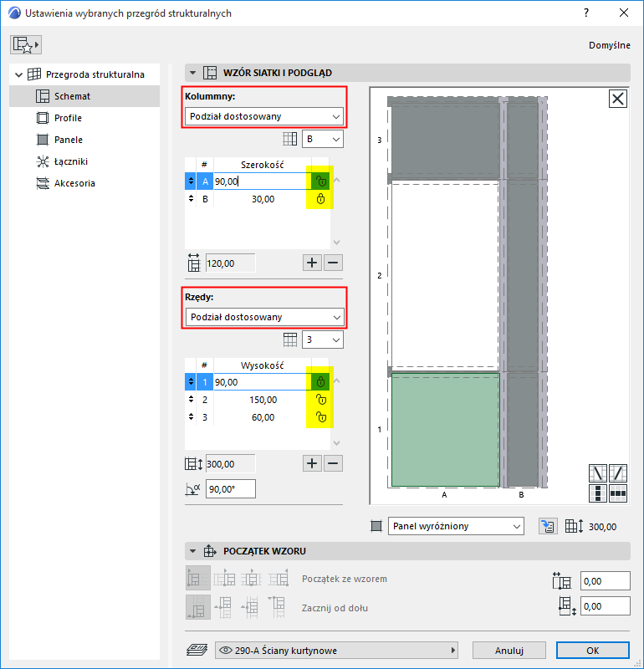The width and height of the screenshot is (644, 669).
Task: Collapse WZÓR SIATKI I PODGLĄD panel
Action: coord(193,73)
